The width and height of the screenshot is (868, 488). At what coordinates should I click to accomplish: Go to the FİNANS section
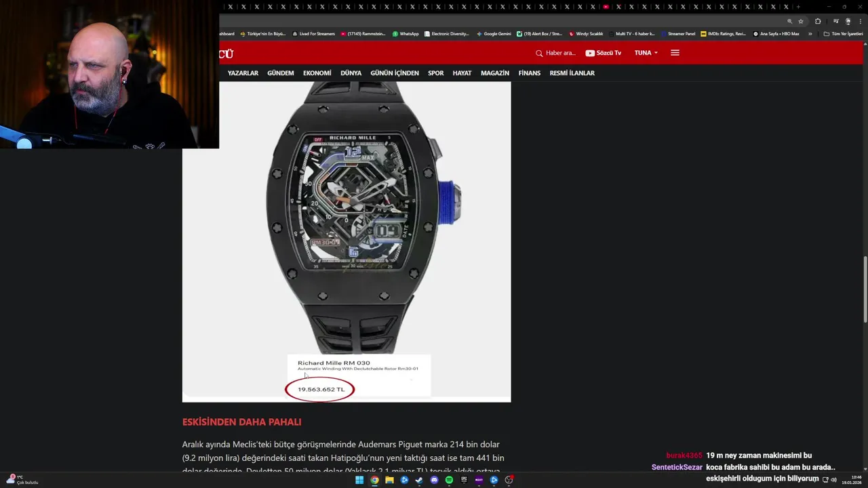[x=530, y=73]
